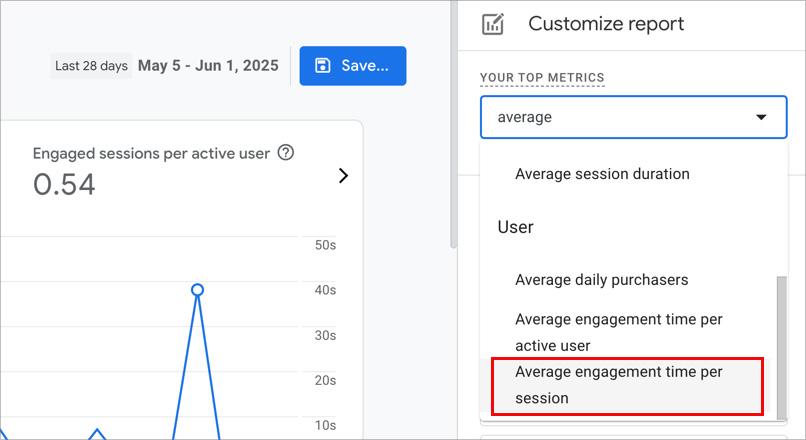This screenshot has height=440, width=806.
Task: Click the User group heading
Action: pyautogui.click(x=516, y=227)
